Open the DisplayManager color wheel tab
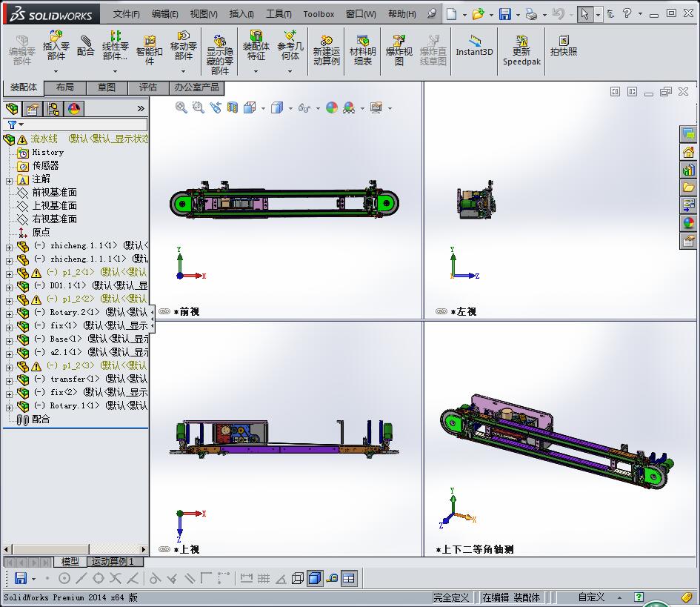This screenshot has width=700, height=607. click(x=74, y=109)
